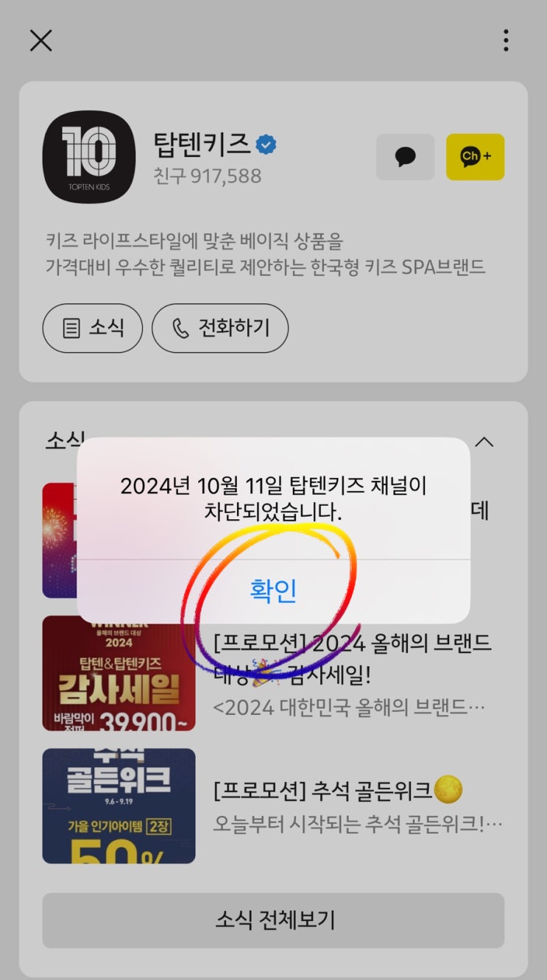Confirm the block alert with 확인
This screenshot has height=980, width=547.
(273, 591)
